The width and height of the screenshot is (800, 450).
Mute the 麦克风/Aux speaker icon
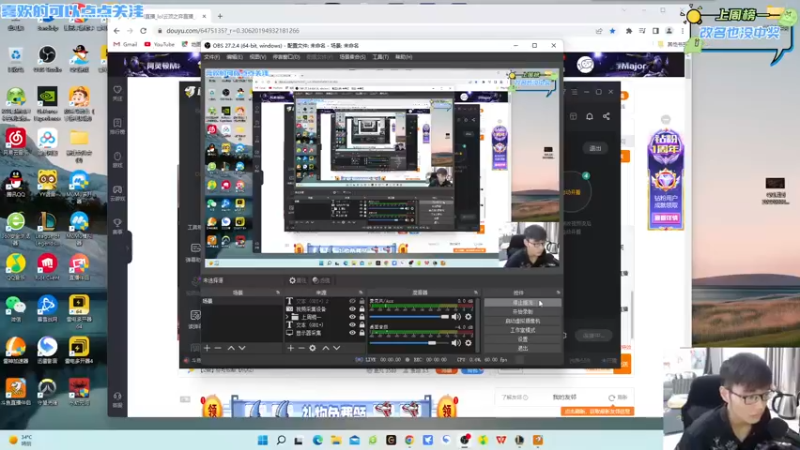[456, 317]
